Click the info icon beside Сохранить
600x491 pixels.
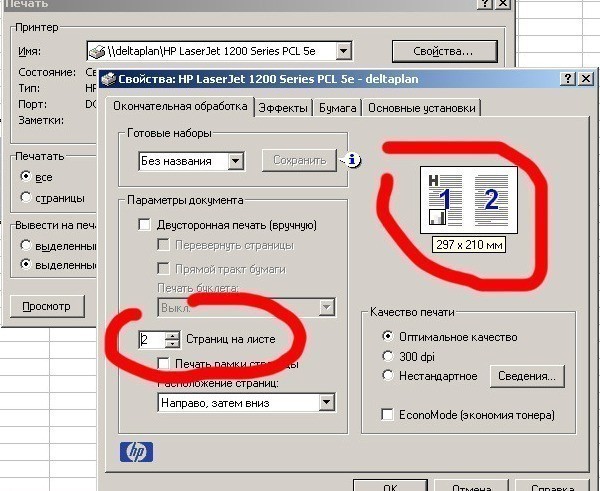coord(353,160)
